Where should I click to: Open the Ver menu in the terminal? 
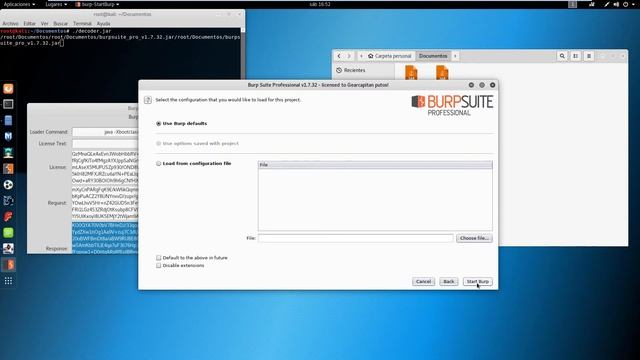click(x=44, y=24)
